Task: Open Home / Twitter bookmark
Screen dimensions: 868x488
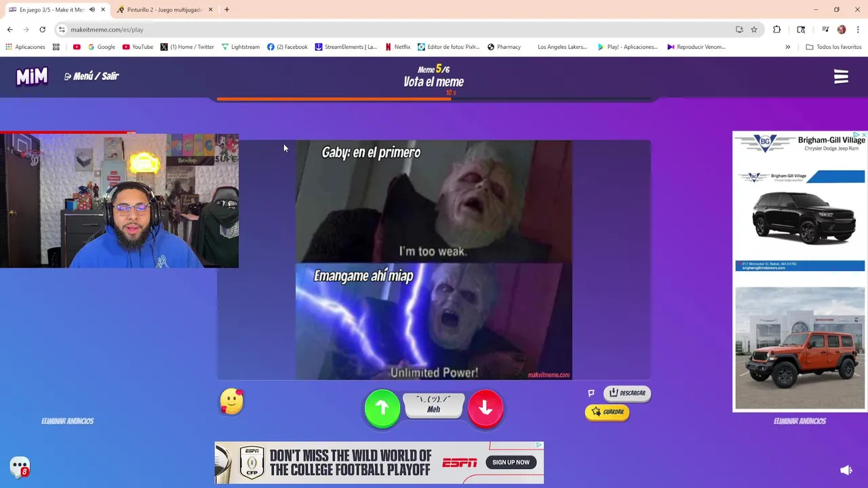Action: [187, 47]
